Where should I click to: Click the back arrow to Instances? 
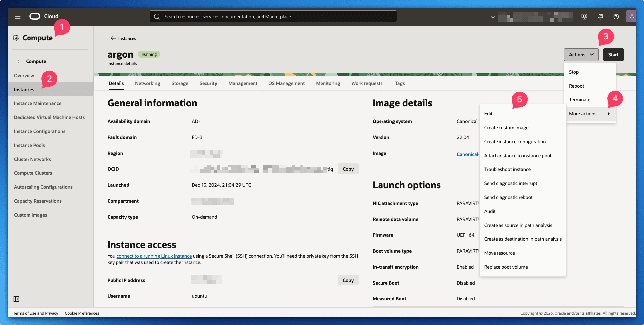tap(113, 38)
